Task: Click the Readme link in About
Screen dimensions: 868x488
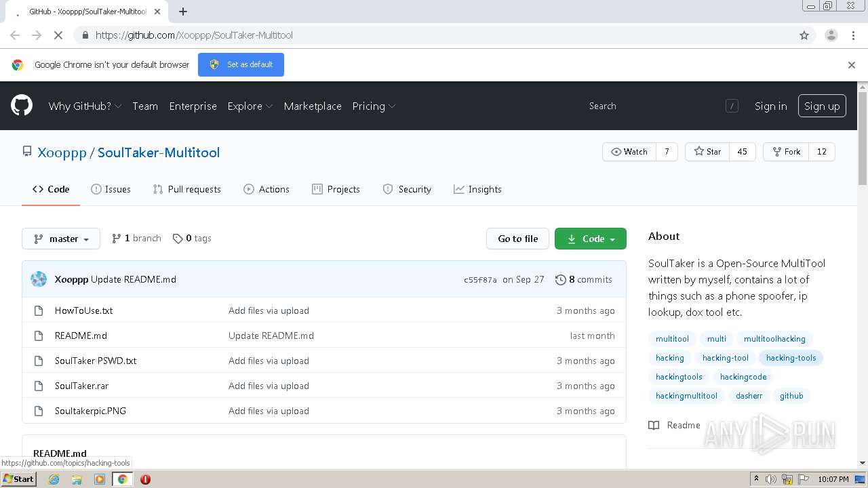Action: click(x=674, y=425)
